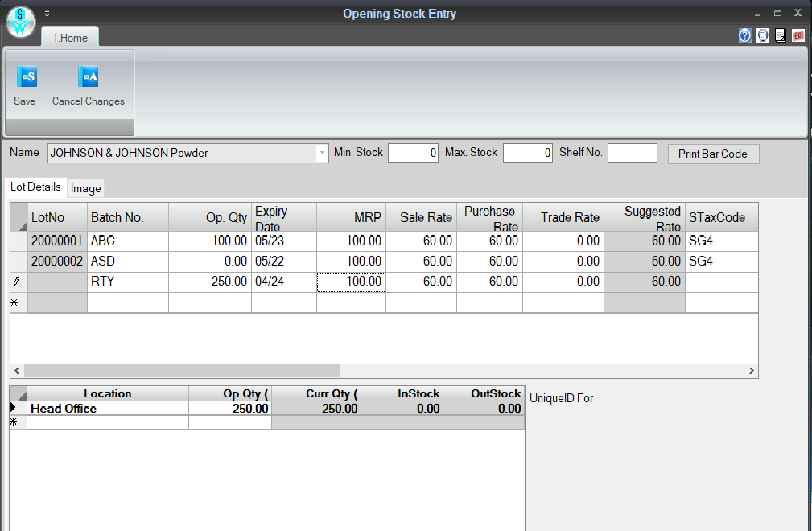Select the Lot Details tab
The width and height of the screenshot is (812, 531).
pyautogui.click(x=35, y=187)
